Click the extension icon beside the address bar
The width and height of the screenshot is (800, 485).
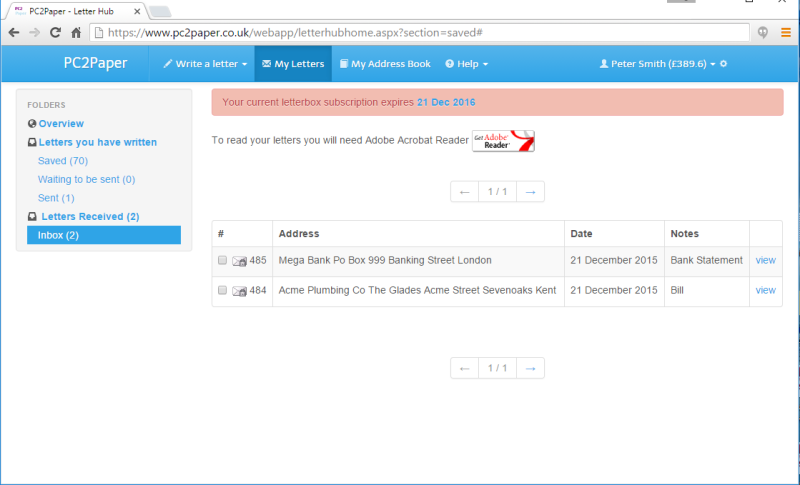763,33
